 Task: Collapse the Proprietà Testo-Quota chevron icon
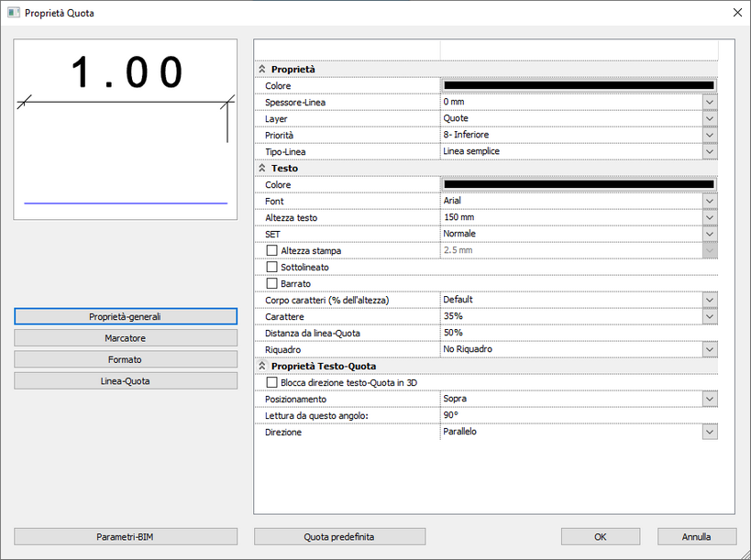(262, 366)
